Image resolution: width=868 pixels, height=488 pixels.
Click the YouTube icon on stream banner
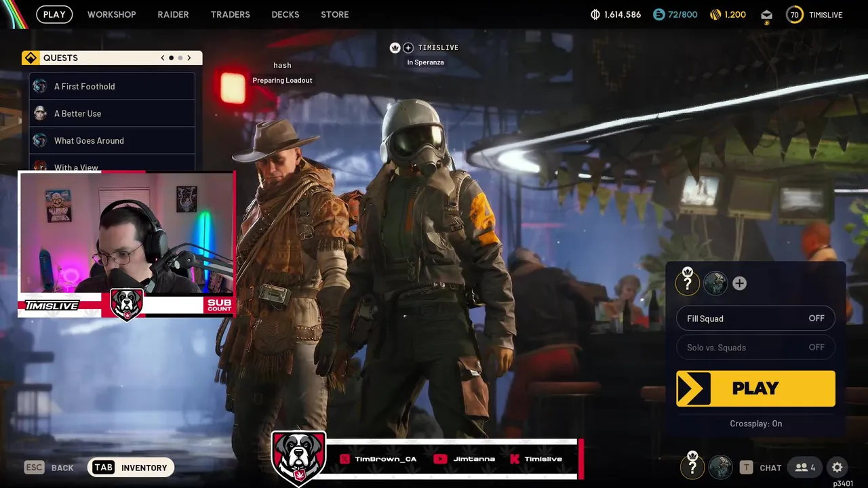pyautogui.click(x=440, y=459)
